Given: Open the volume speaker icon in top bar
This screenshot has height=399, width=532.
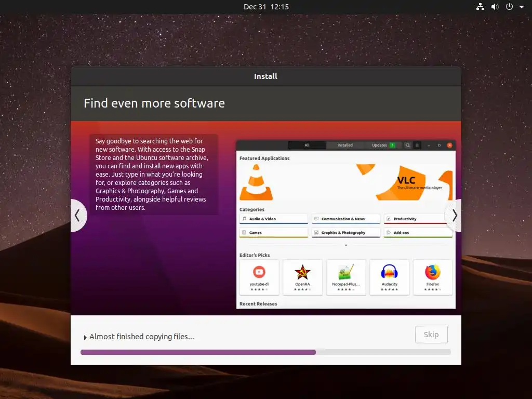Looking at the screenshot, I should (x=495, y=7).
